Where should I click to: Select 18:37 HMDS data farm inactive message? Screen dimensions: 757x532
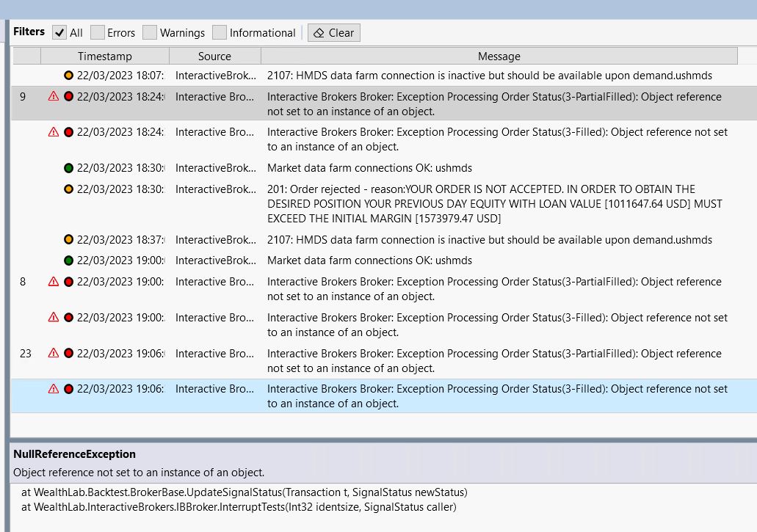(489, 240)
